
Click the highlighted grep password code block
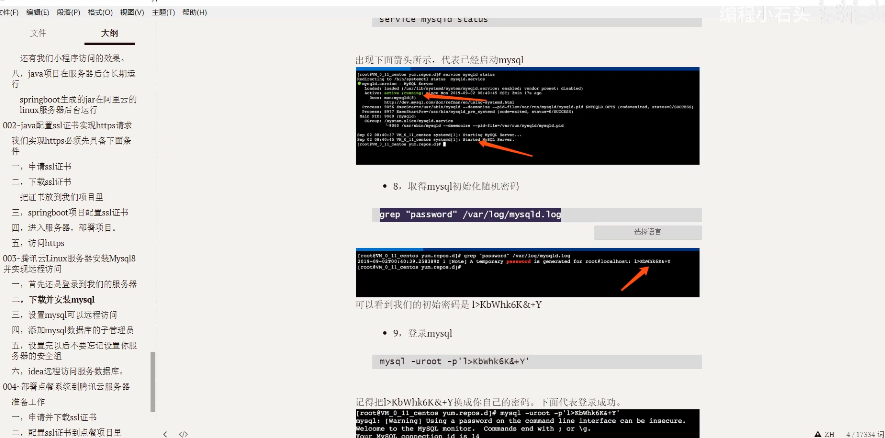click(x=537, y=214)
